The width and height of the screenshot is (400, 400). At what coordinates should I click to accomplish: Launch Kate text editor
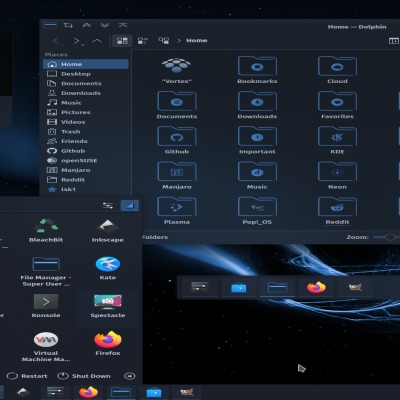click(107, 268)
